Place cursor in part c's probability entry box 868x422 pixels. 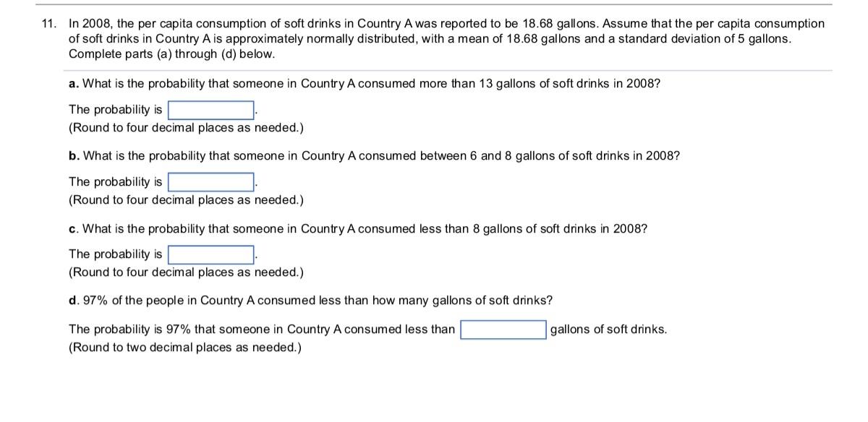tap(210, 254)
